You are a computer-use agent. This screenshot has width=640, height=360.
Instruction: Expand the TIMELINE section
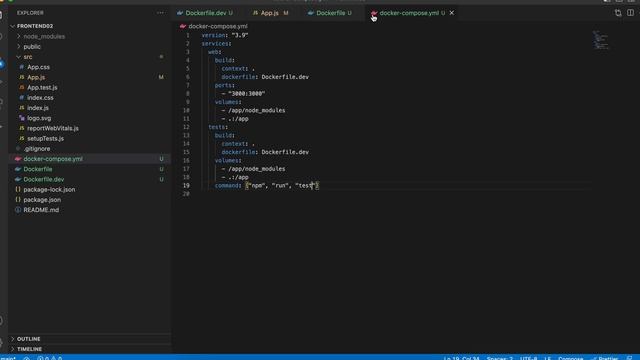(x=29, y=349)
